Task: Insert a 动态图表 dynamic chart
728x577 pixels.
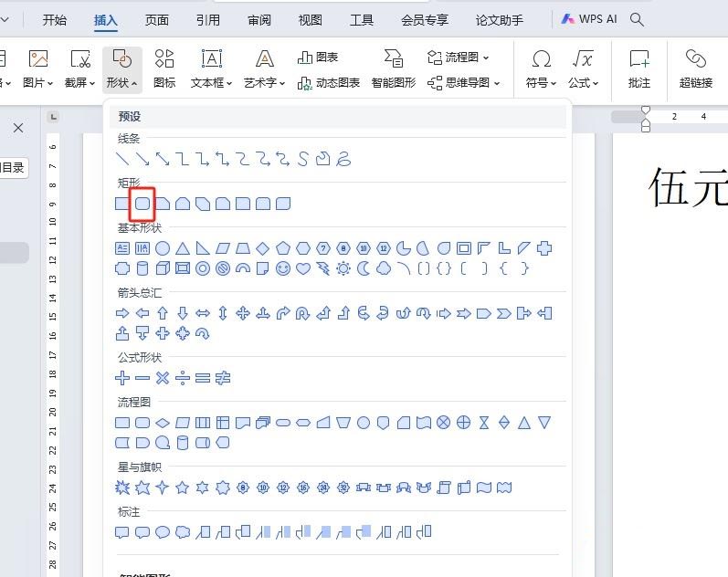Action: tap(329, 83)
